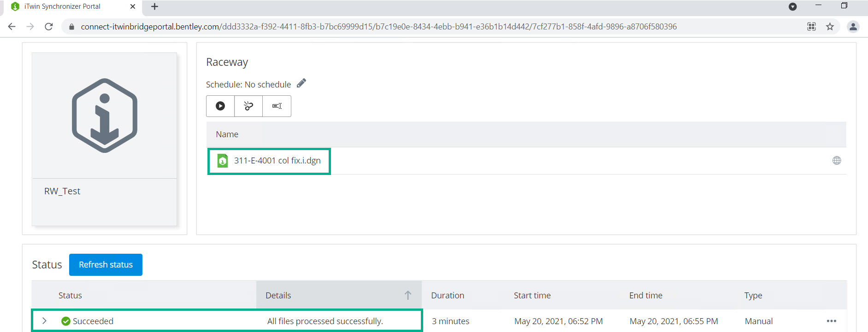The width and height of the screenshot is (868, 332).
Task: Click the 'Schedule: No schedule' text
Action: click(x=248, y=84)
